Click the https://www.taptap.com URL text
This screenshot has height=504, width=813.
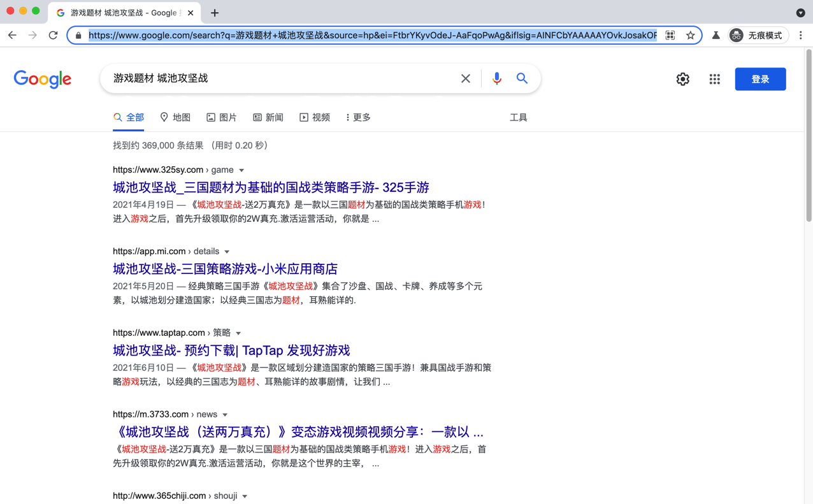pyautogui.click(x=159, y=333)
